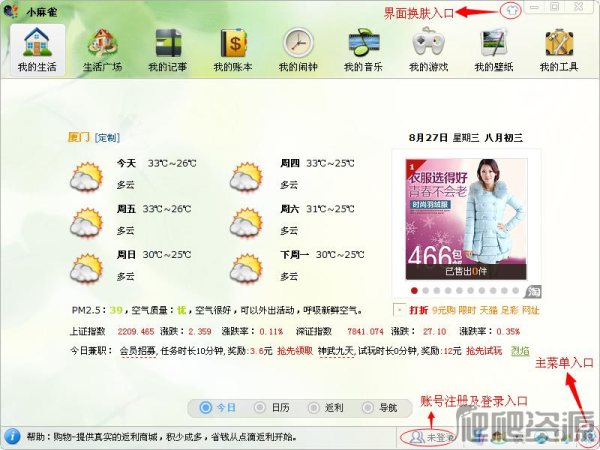Viewport: 600px width, 450px height.
Task: Click small image icon before 打折
Action: (399, 310)
